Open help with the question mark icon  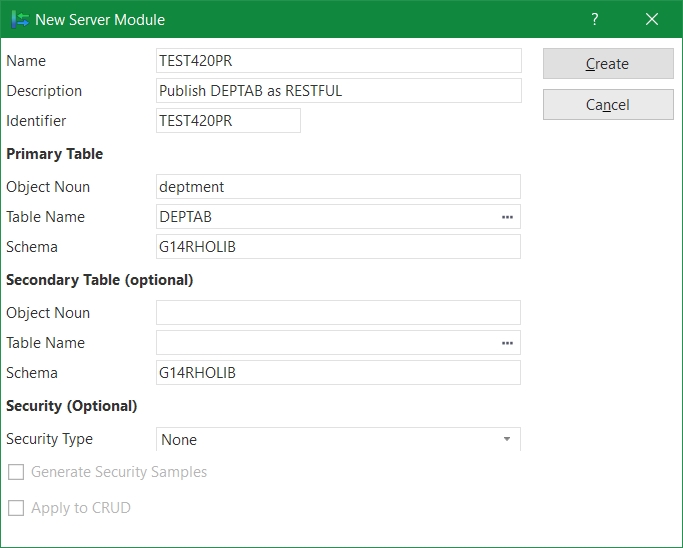595,19
